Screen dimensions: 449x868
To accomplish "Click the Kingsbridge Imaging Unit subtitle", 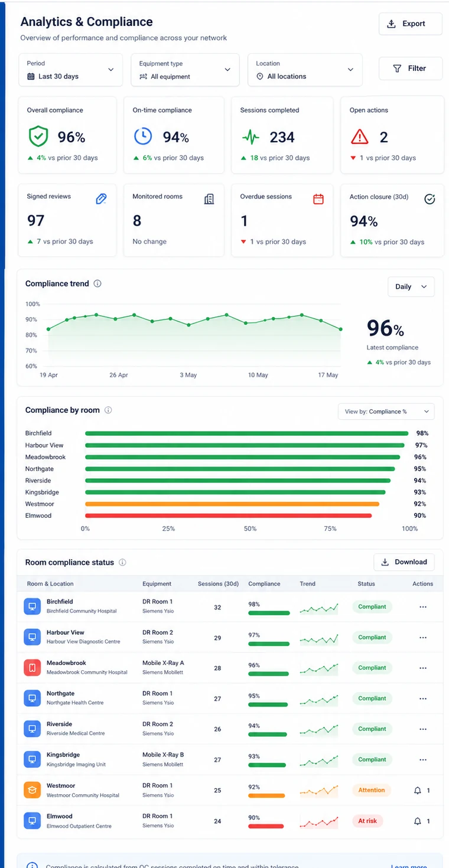I will click(x=76, y=765).
